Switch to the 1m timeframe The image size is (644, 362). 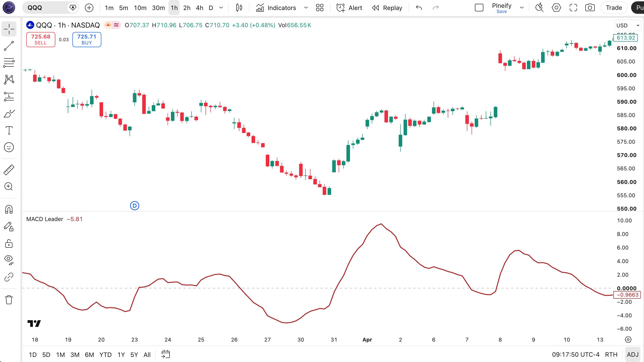coord(109,8)
